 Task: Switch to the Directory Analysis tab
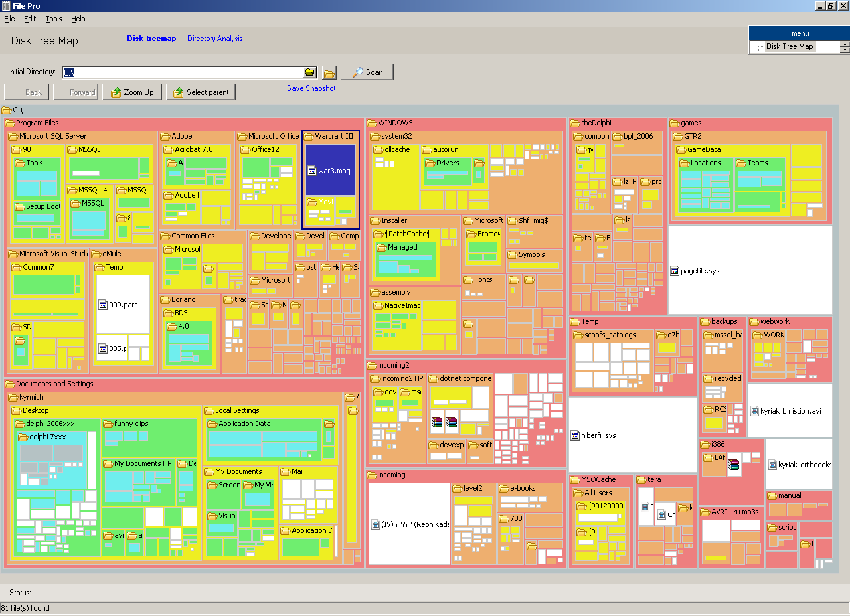pyautogui.click(x=214, y=38)
